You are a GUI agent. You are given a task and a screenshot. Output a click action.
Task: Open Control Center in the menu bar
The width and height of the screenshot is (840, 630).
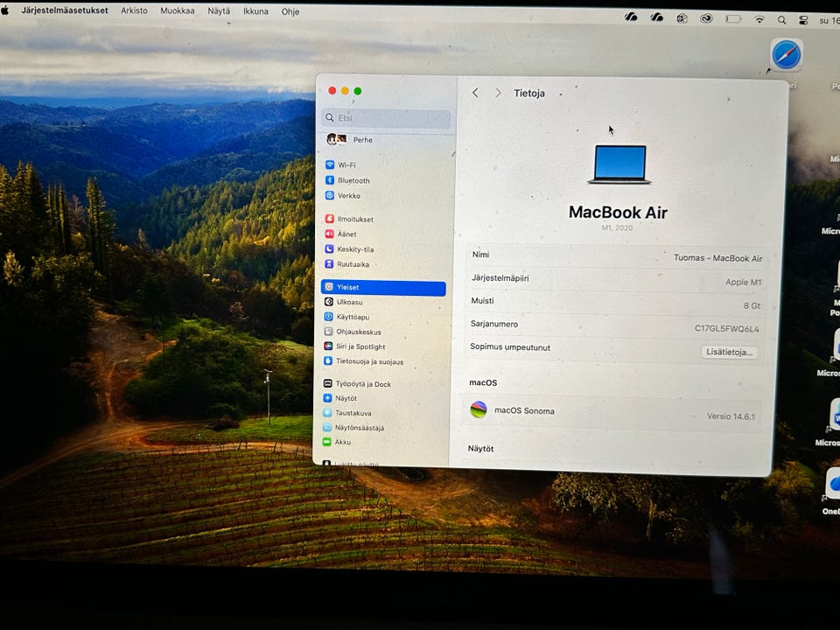(x=803, y=20)
